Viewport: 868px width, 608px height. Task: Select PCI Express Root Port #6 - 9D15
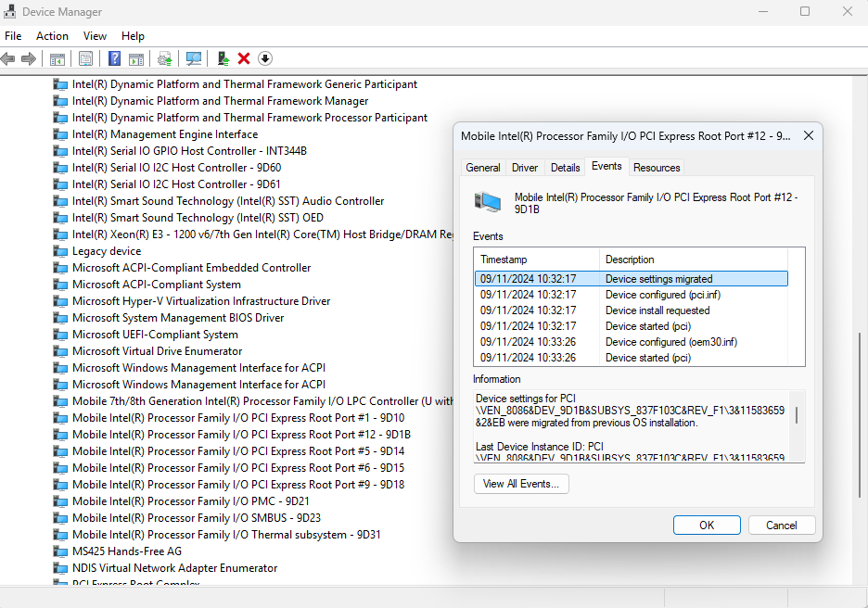click(x=238, y=468)
